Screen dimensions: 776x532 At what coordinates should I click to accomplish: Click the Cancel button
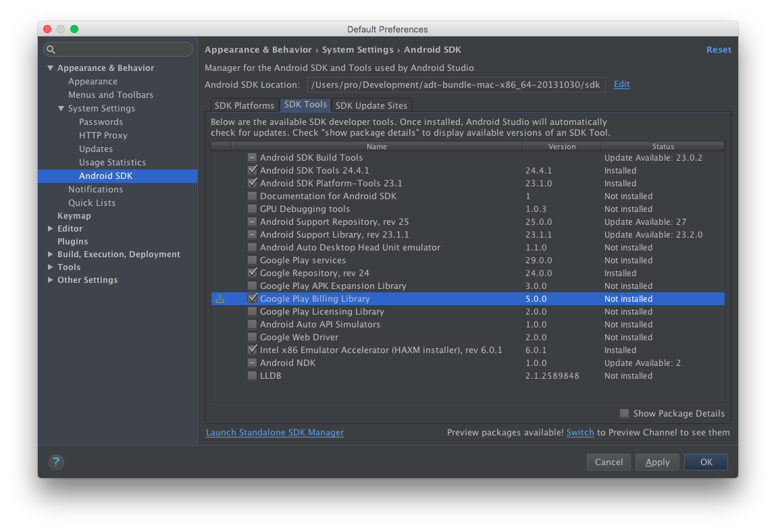(x=609, y=462)
